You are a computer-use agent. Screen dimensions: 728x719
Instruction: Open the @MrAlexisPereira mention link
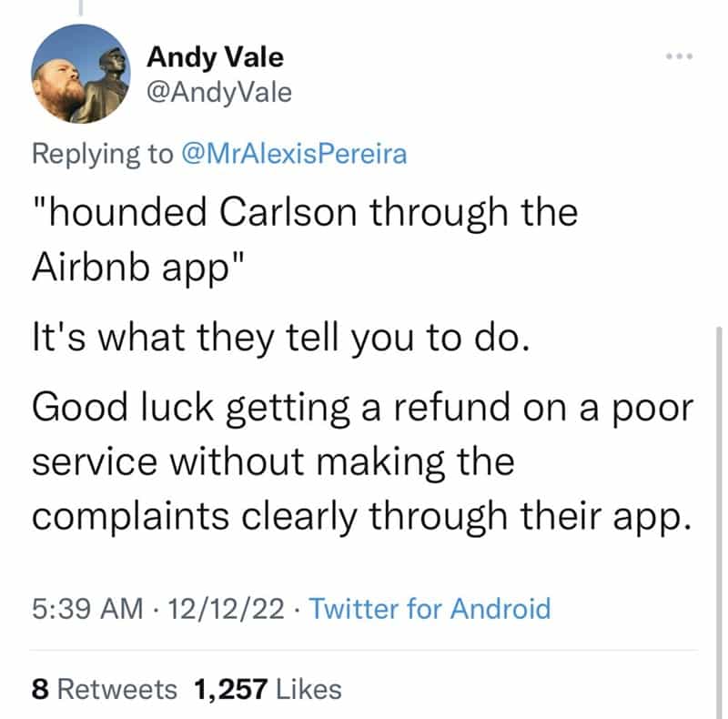tap(294, 154)
